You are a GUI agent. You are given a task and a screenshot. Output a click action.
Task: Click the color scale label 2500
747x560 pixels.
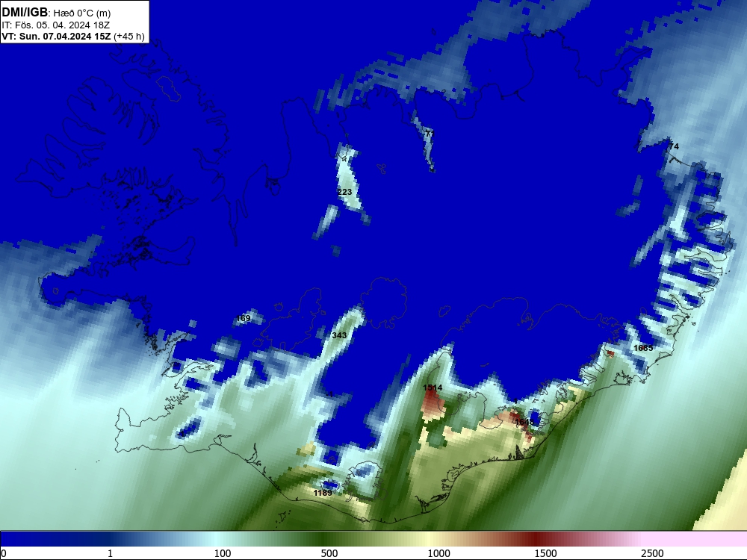click(652, 553)
